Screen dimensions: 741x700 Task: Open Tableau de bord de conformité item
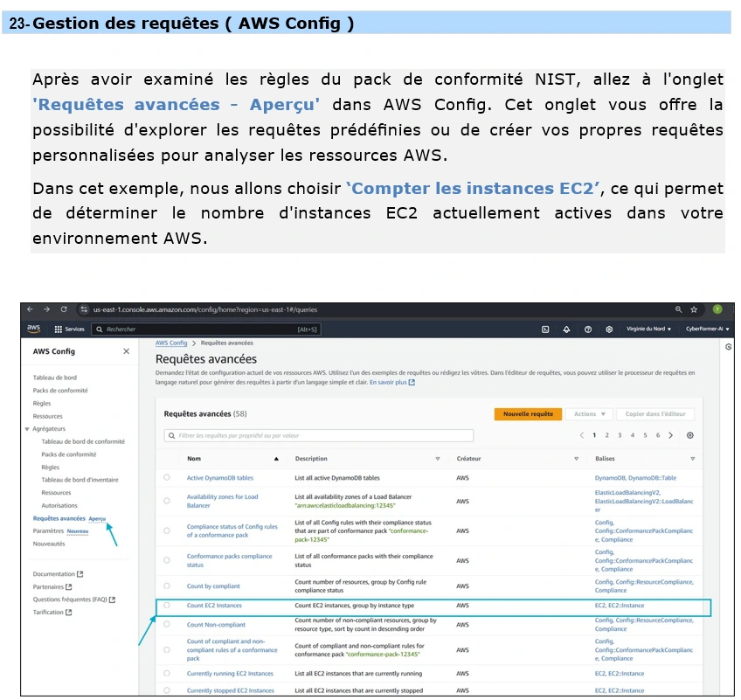[x=83, y=441]
